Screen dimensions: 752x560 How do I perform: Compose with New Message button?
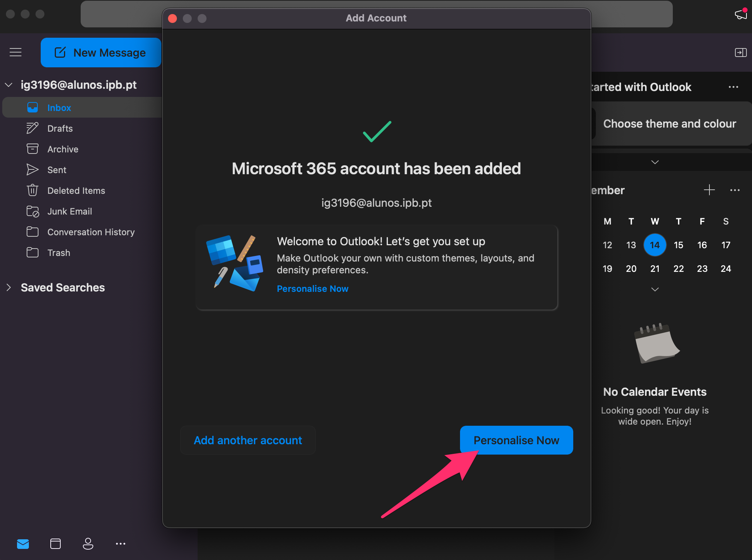tap(101, 53)
